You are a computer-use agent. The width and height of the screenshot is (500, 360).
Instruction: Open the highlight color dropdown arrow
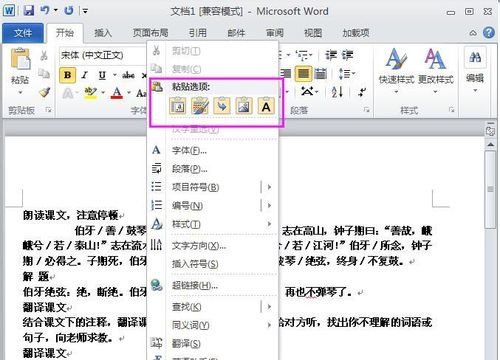[x=103, y=92]
